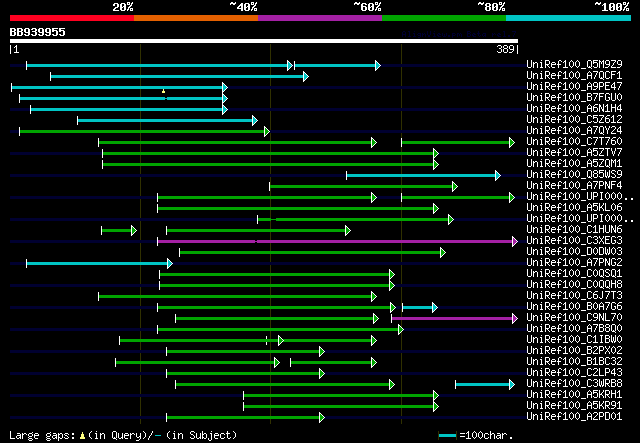Screen dimensions: 640x443
Task: Select subject label UniRef100_C1HUN6
Action: [x=574, y=230]
